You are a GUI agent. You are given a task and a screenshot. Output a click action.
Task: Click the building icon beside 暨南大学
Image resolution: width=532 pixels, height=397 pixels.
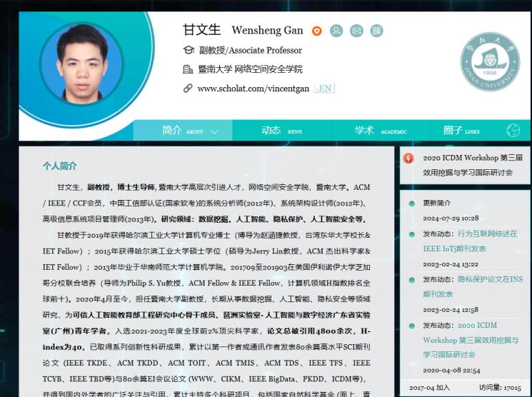click(x=188, y=69)
